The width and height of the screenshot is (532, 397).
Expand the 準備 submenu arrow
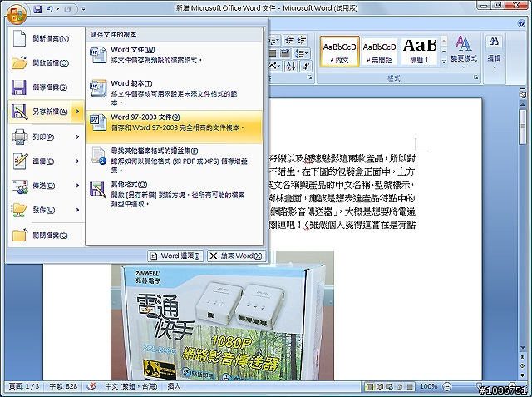click(x=77, y=161)
